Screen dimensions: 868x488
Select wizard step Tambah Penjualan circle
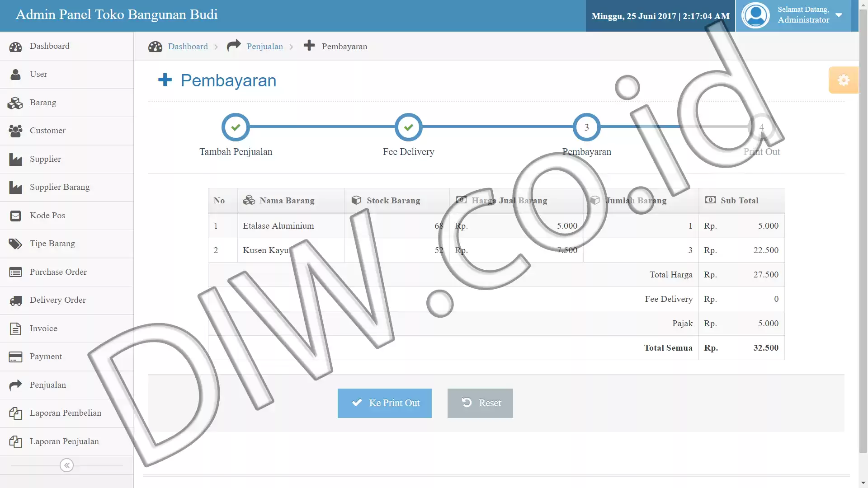(x=236, y=127)
